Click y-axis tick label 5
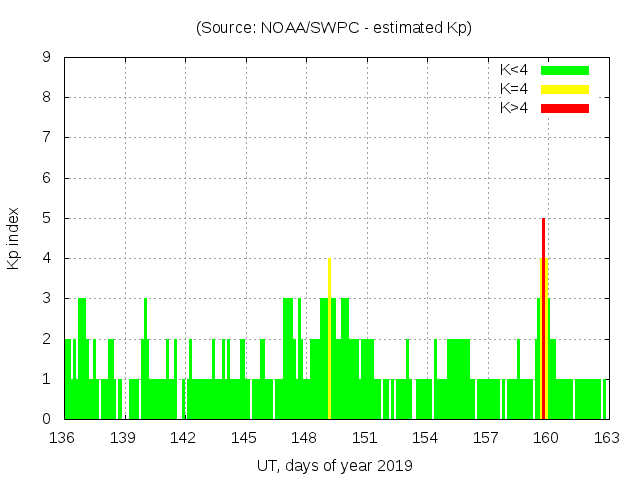 46,218
